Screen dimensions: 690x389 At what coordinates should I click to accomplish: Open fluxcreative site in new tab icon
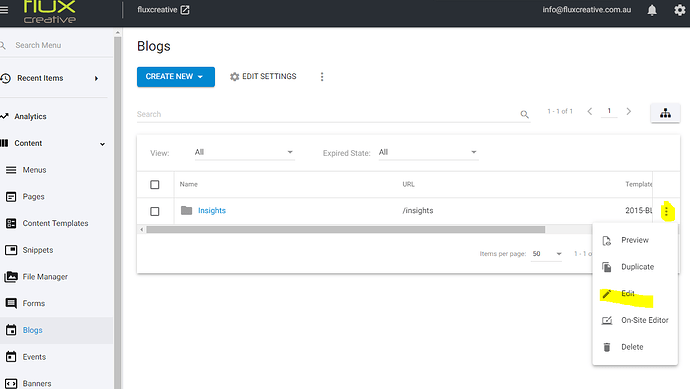[x=185, y=10]
